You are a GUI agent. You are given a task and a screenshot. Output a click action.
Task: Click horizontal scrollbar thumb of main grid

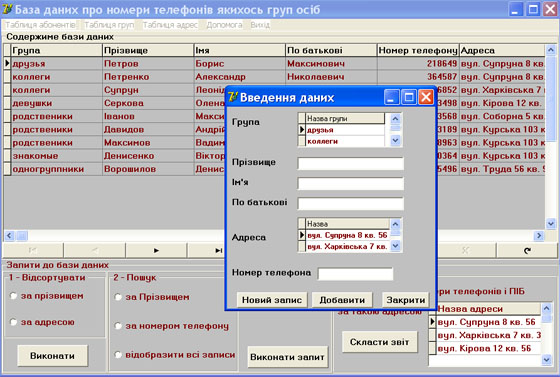[x=21, y=236]
